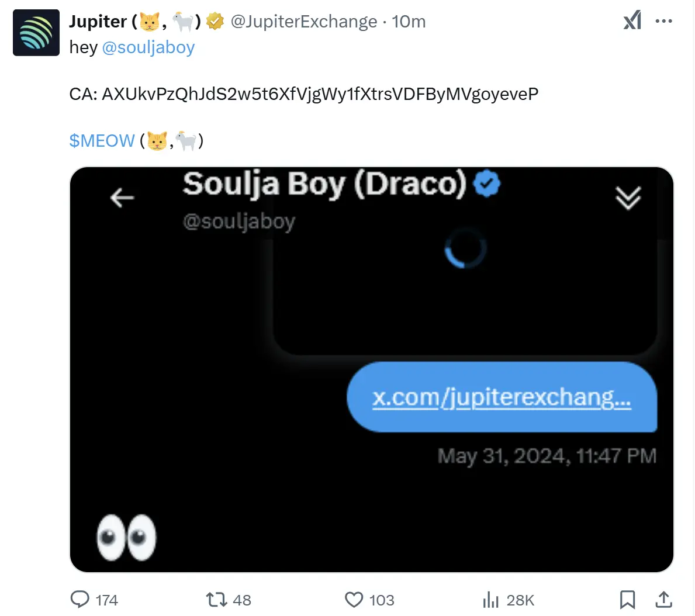Share the post via upload icon

coord(663,600)
